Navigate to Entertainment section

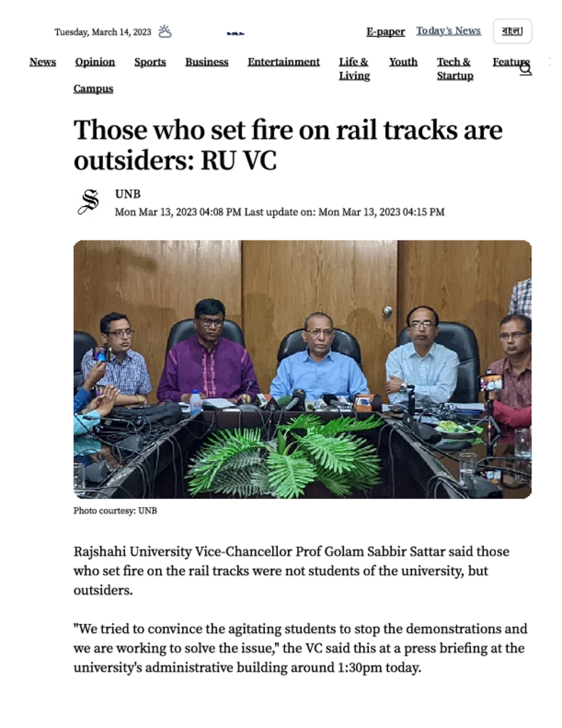(x=283, y=62)
